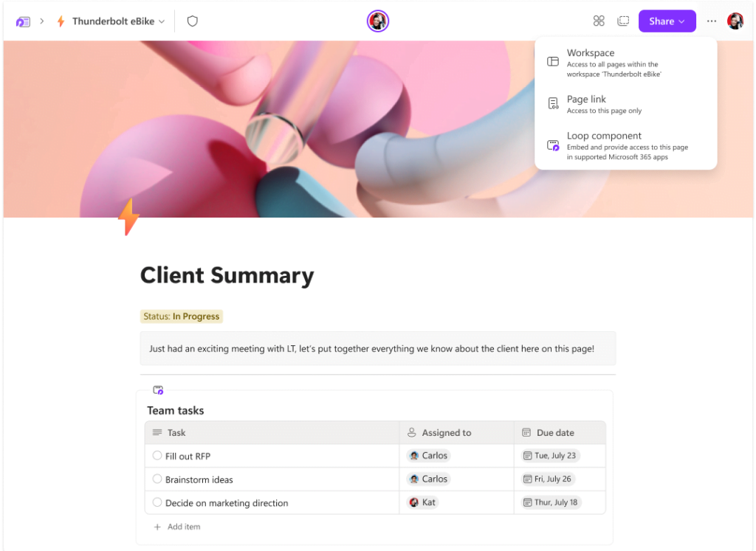Open the three-dot more options menu
The image size is (756, 551).
click(x=712, y=21)
